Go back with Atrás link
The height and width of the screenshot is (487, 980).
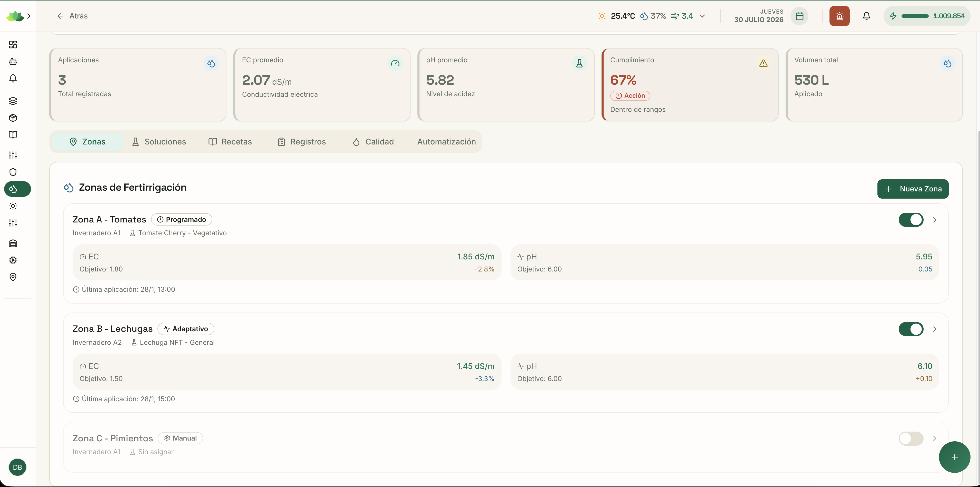tap(72, 16)
